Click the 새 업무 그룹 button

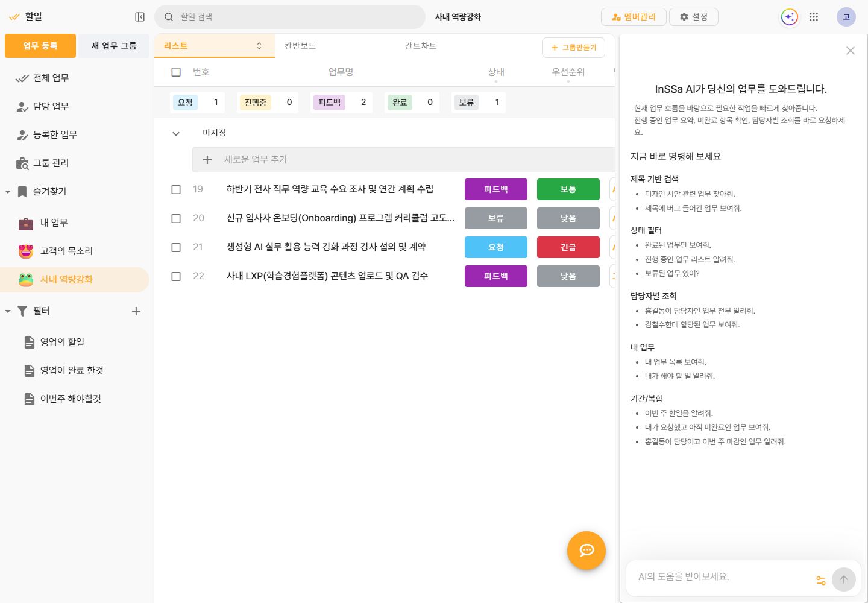114,46
